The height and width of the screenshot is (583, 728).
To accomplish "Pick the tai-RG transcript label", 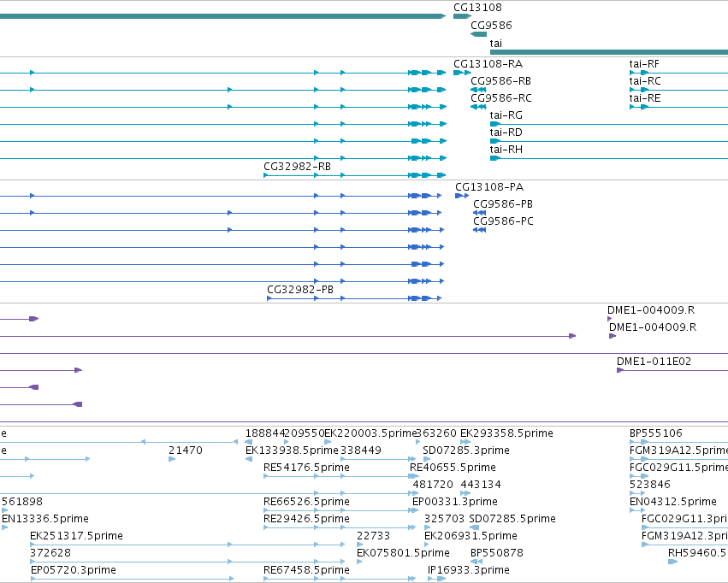I will click(506, 115).
